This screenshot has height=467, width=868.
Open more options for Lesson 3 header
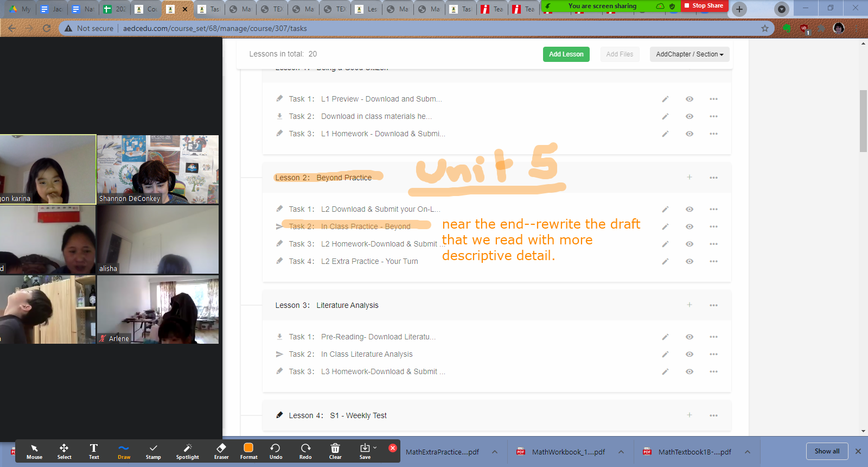tap(713, 305)
